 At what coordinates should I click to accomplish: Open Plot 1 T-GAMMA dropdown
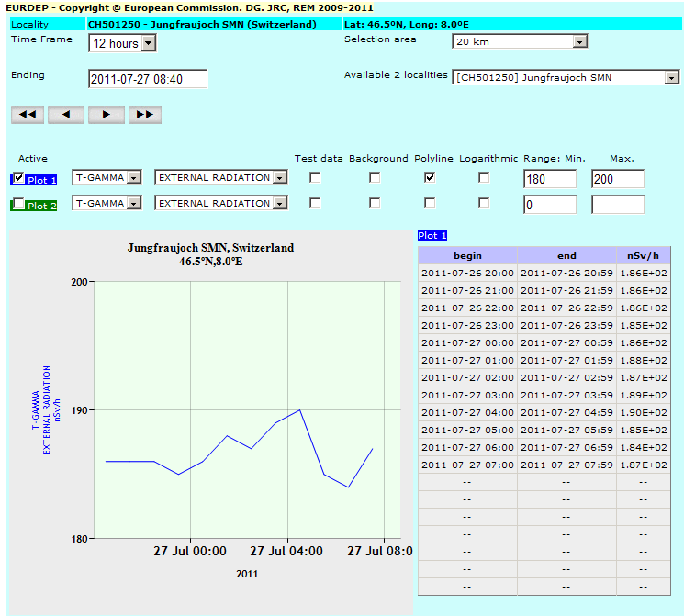click(x=107, y=177)
